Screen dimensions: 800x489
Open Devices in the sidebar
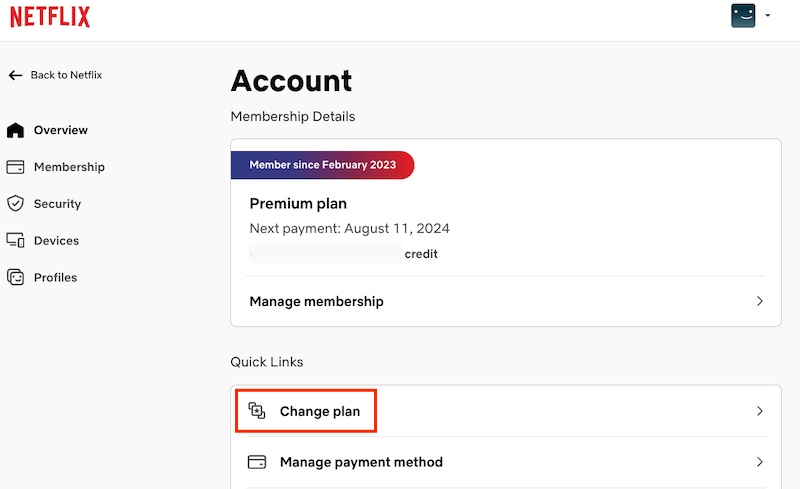click(56, 240)
